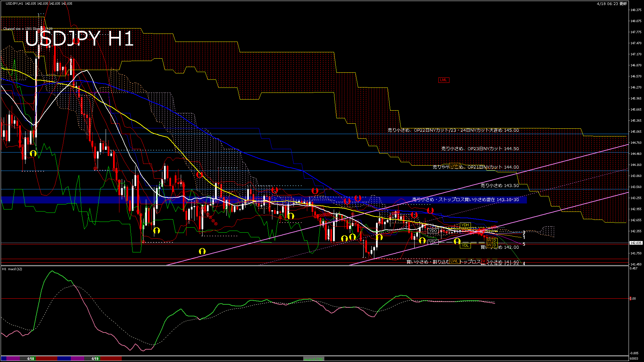The width and height of the screenshot is (644, 362).
Task: Click the blue 143.10-30 zone label
Action: 466,200
